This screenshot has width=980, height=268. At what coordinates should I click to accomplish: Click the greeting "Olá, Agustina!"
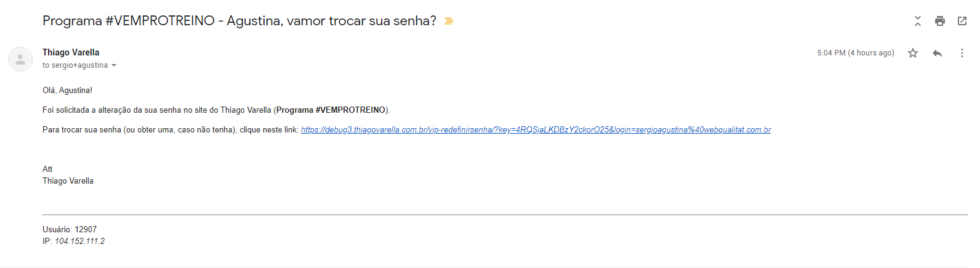[x=67, y=91]
